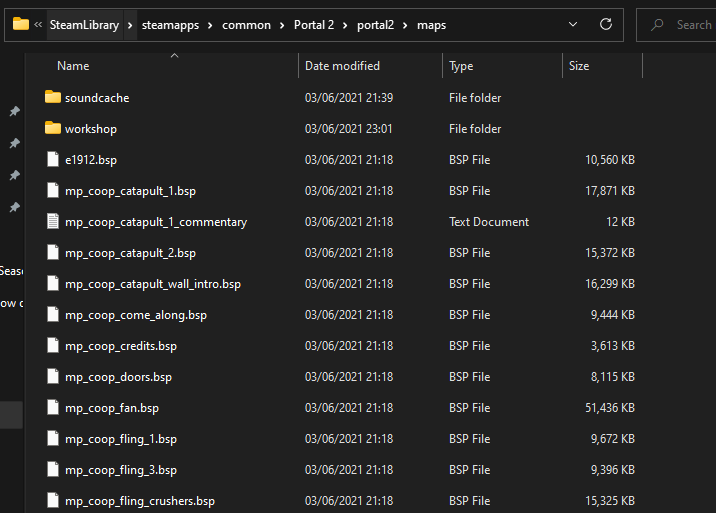Click the mp_coop_fan.bsp file name

112,408
